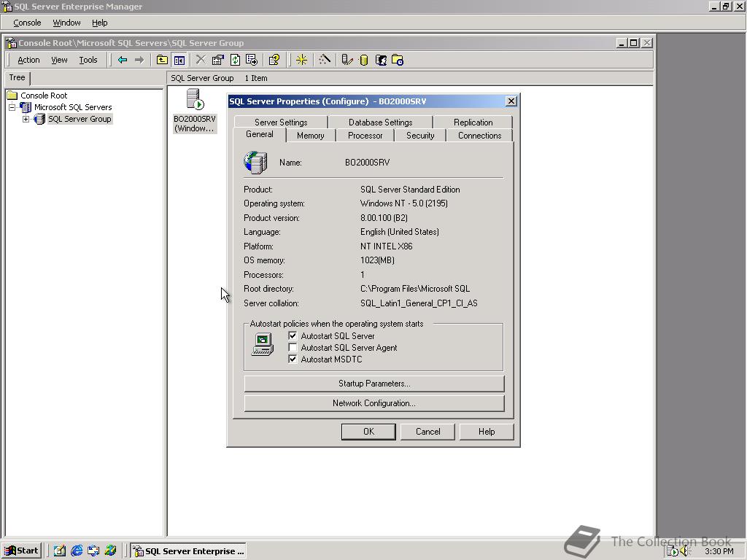Click the SQL Server Group tree icon

pyautogui.click(x=39, y=119)
